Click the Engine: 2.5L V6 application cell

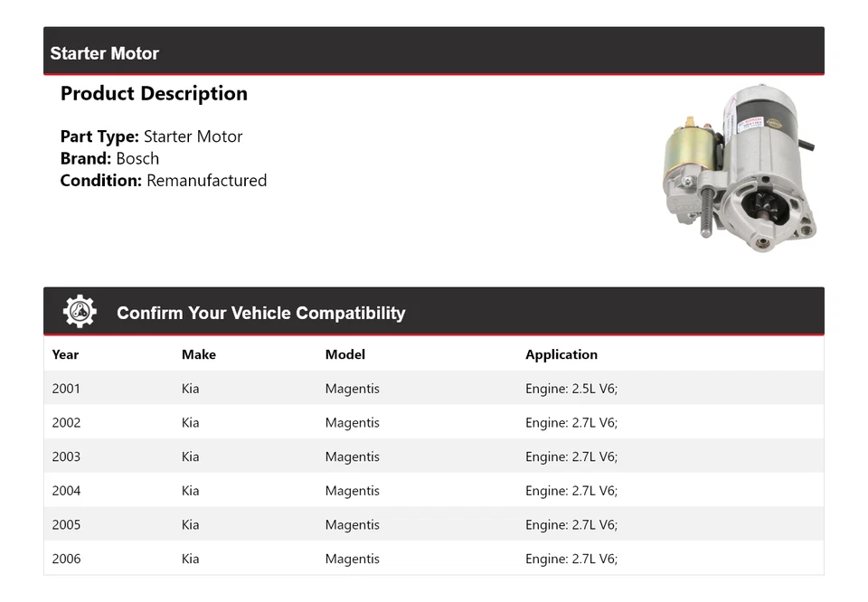pyautogui.click(x=571, y=389)
